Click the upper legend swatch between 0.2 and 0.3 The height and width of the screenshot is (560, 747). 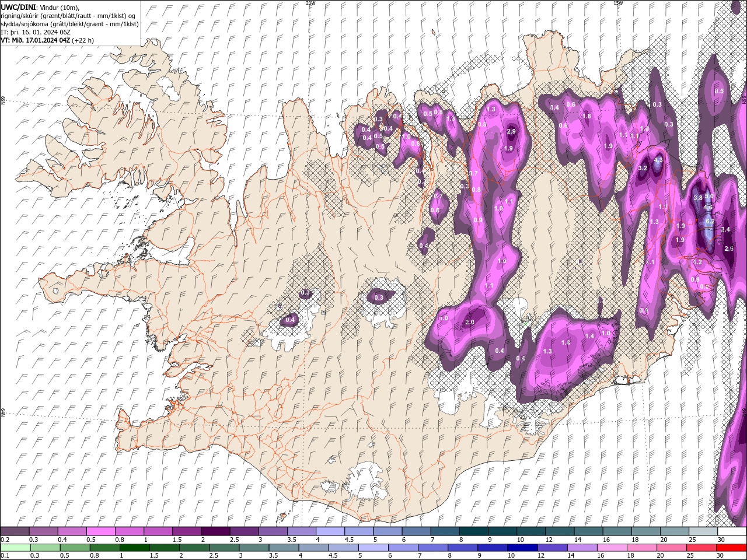[15, 531]
